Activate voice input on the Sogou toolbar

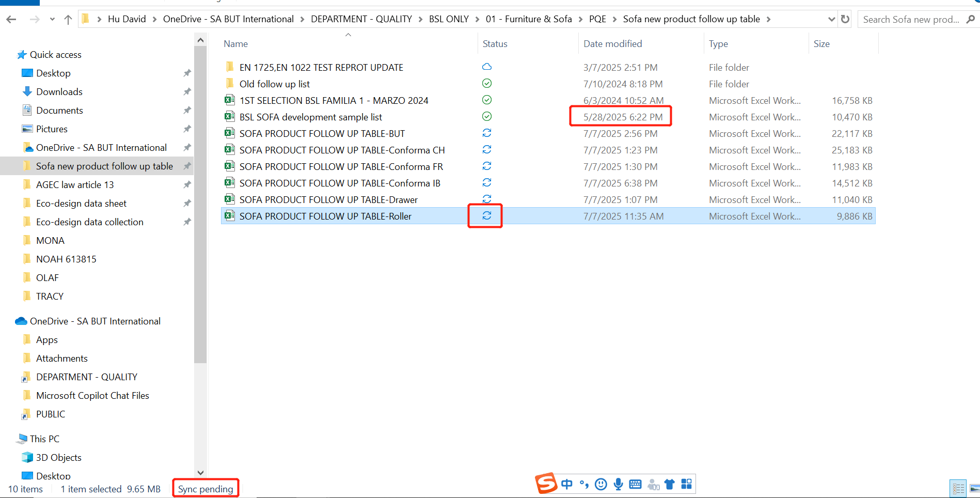[618, 484]
